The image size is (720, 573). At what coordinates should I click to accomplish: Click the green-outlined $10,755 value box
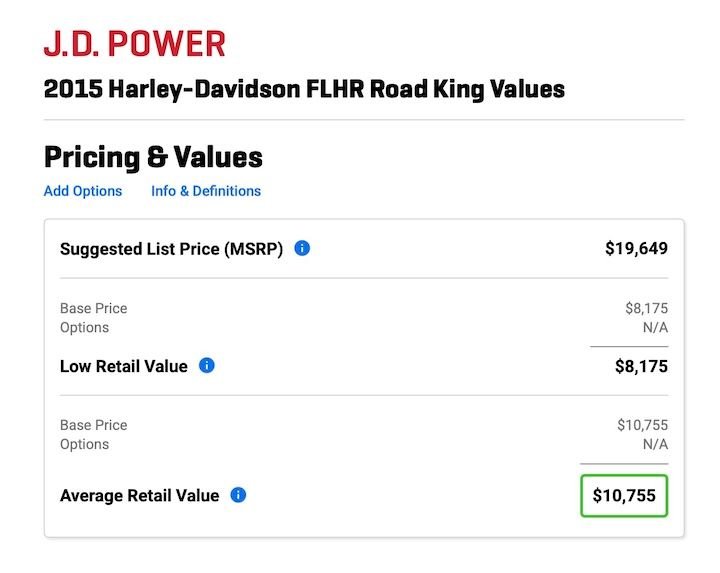(624, 495)
